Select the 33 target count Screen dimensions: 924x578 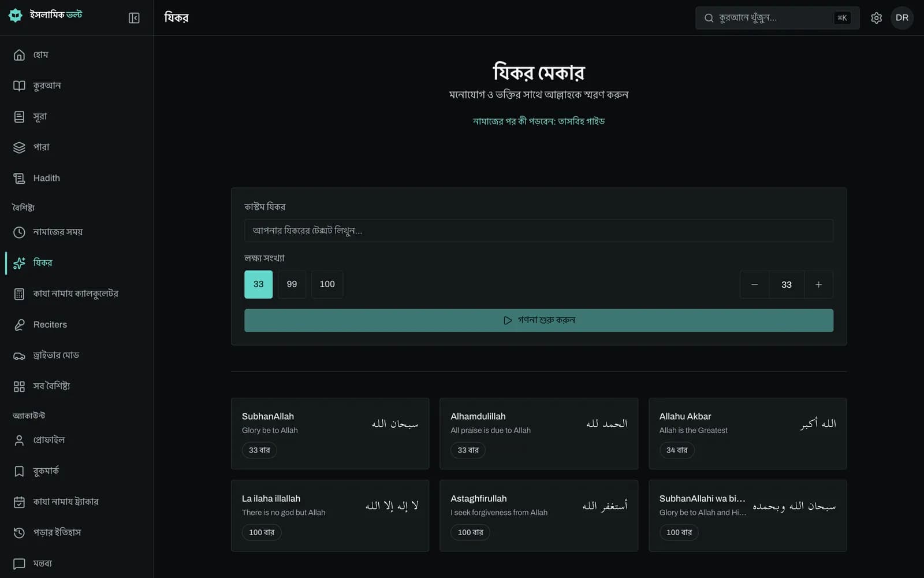(x=258, y=284)
